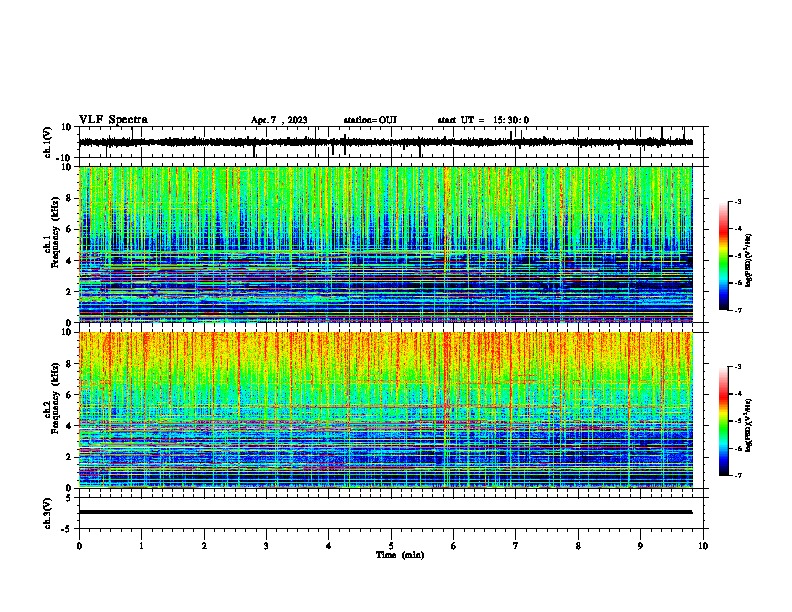Click the "7" tick on the Time axis

pos(516,546)
